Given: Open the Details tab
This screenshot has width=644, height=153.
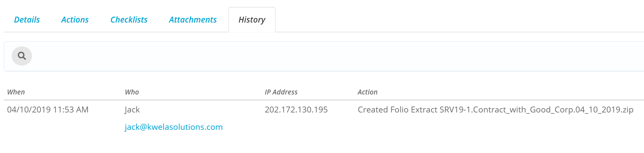Looking at the screenshot, I should click(27, 20).
